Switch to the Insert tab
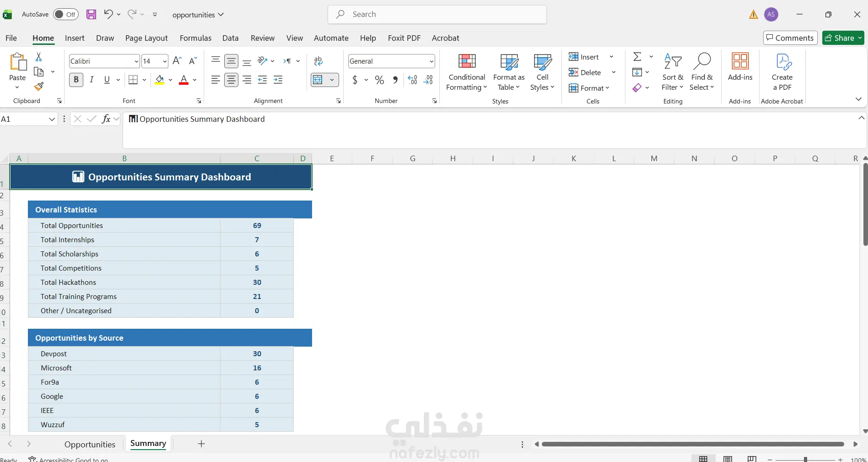This screenshot has height=462, width=868. 75,38
